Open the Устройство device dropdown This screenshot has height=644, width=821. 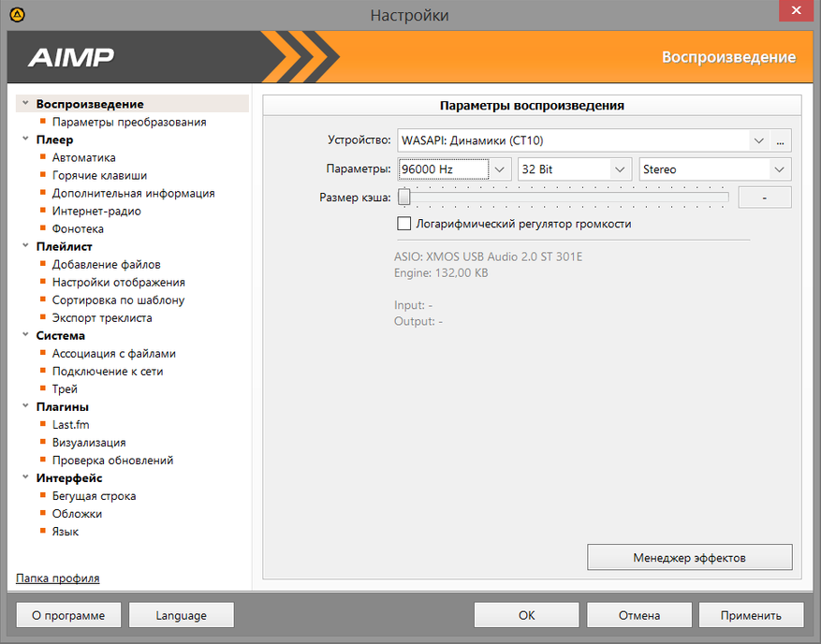coord(758,140)
